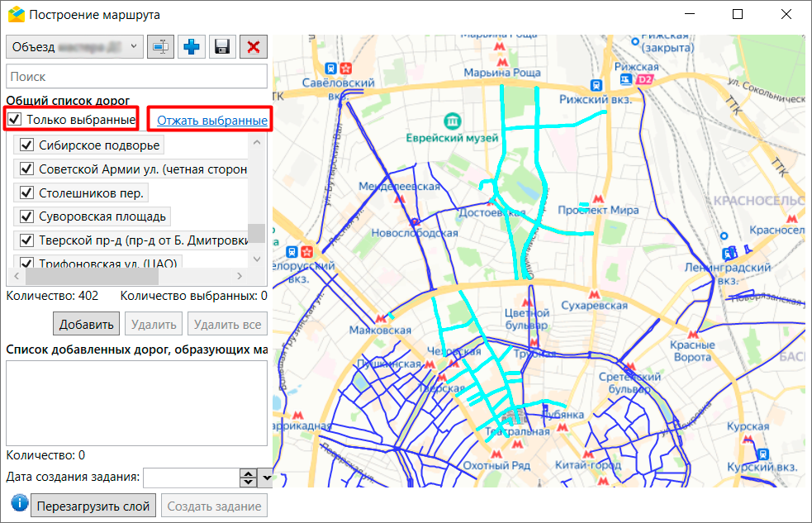This screenshot has width=812, height=523.
Task: Click the Маяковская metro station marker
Action: 380,318
